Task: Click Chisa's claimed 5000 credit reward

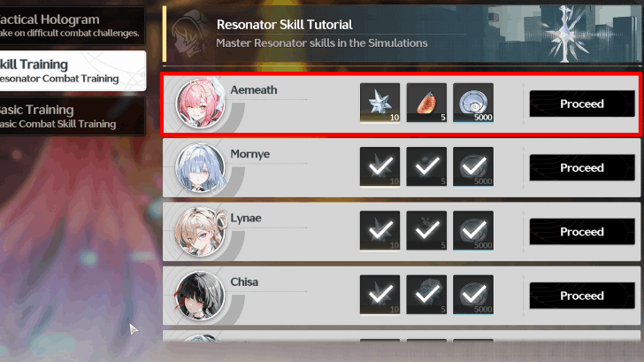Action: 473,295
